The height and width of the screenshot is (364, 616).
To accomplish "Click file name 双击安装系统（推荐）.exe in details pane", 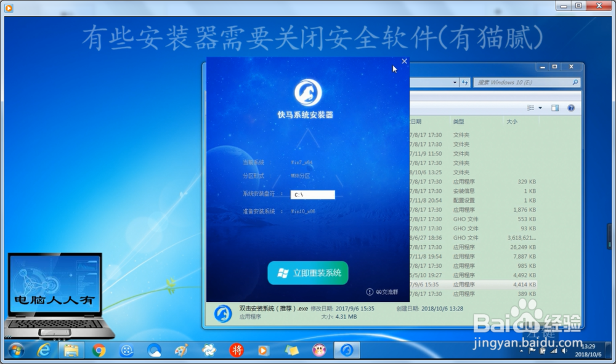I will 274,309.
